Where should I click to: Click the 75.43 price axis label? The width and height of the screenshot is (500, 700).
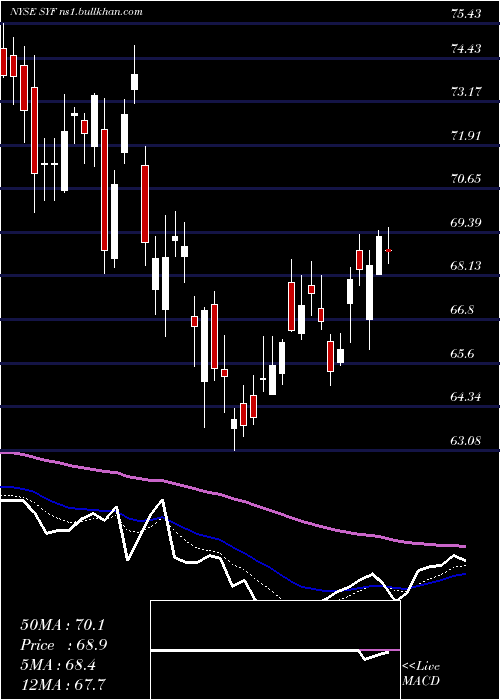466,13
